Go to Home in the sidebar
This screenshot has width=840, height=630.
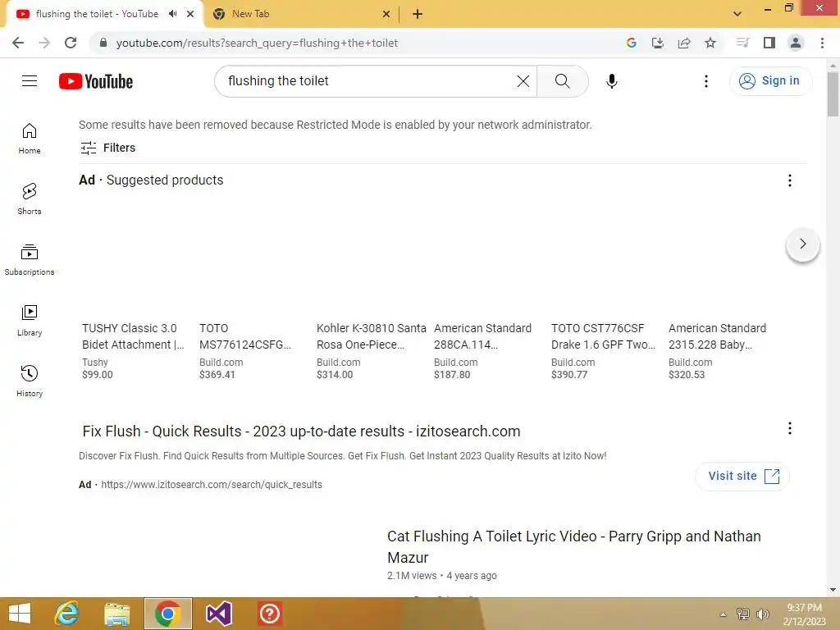(30, 139)
